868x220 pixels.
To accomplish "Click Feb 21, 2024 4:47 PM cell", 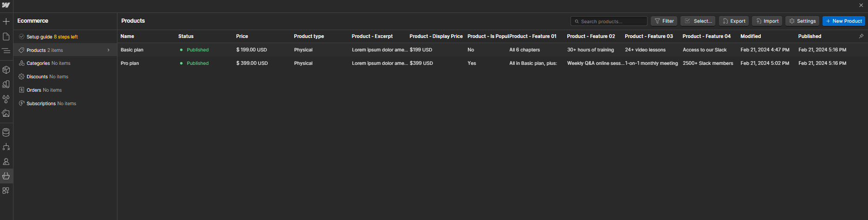I will (x=765, y=50).
